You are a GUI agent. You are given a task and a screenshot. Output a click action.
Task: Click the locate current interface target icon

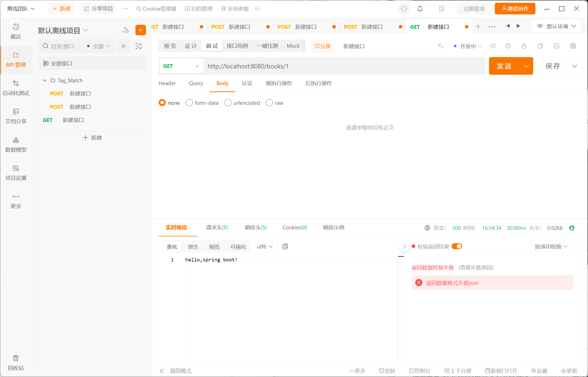[x=124, y=46]
